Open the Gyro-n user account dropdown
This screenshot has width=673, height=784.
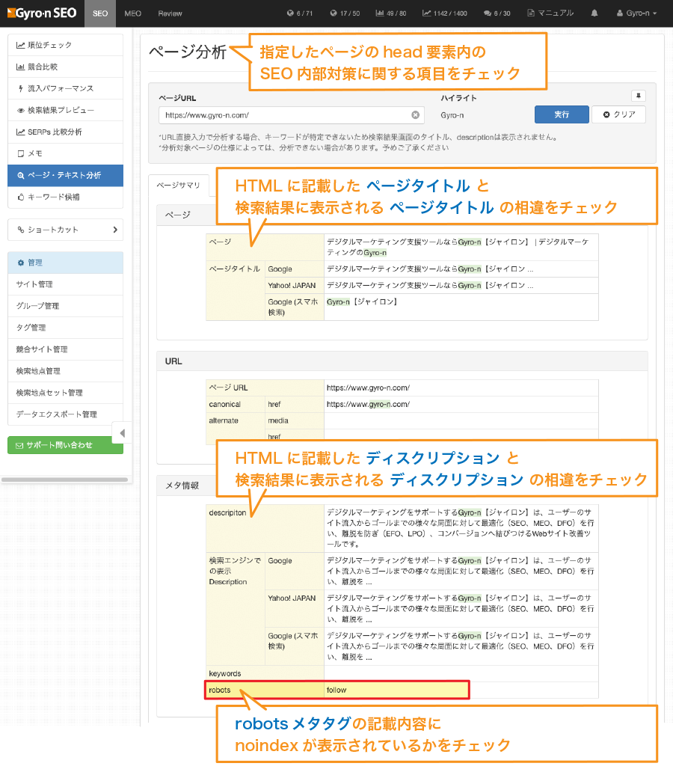coord(636,13)
